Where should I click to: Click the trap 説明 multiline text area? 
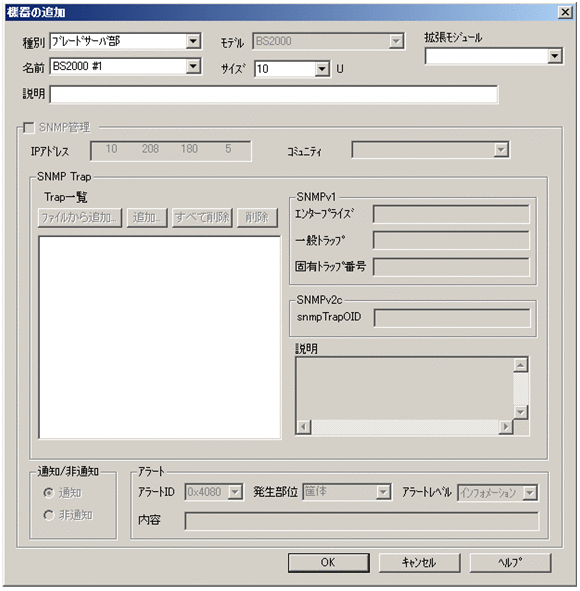pyautogui.click(x=404, y=389)
